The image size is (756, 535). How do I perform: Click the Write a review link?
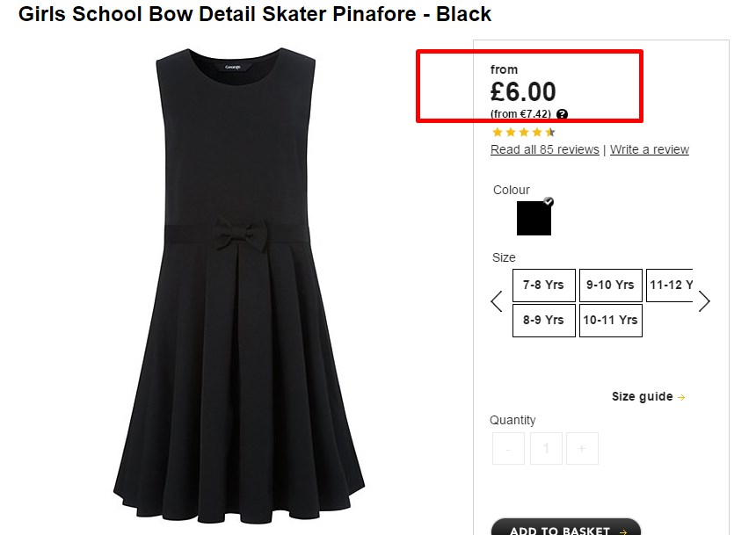[650, 149]
